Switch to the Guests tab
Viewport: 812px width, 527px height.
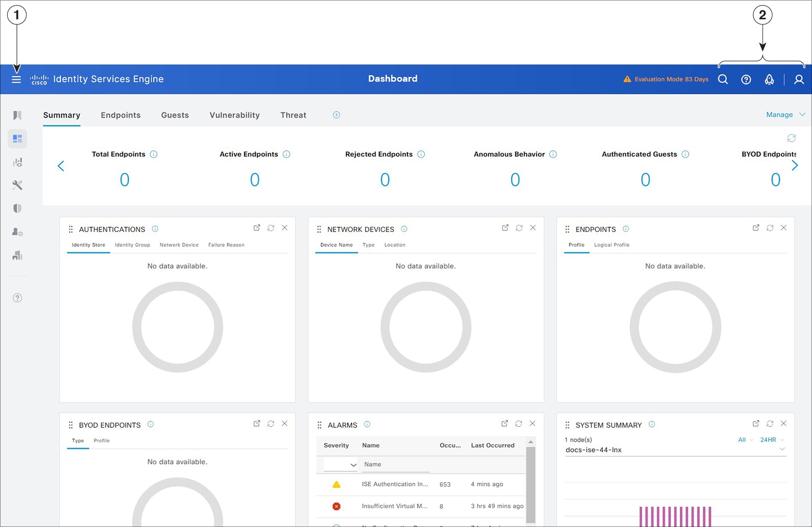(175, 115)
